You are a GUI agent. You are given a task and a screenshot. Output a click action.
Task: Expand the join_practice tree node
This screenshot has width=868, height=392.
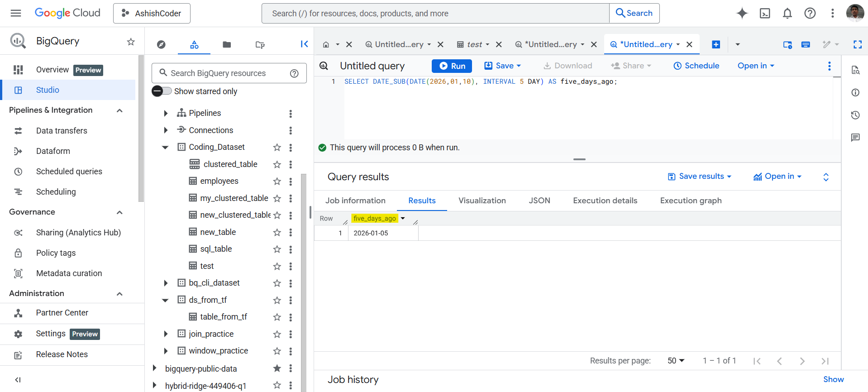click(166, 334)
